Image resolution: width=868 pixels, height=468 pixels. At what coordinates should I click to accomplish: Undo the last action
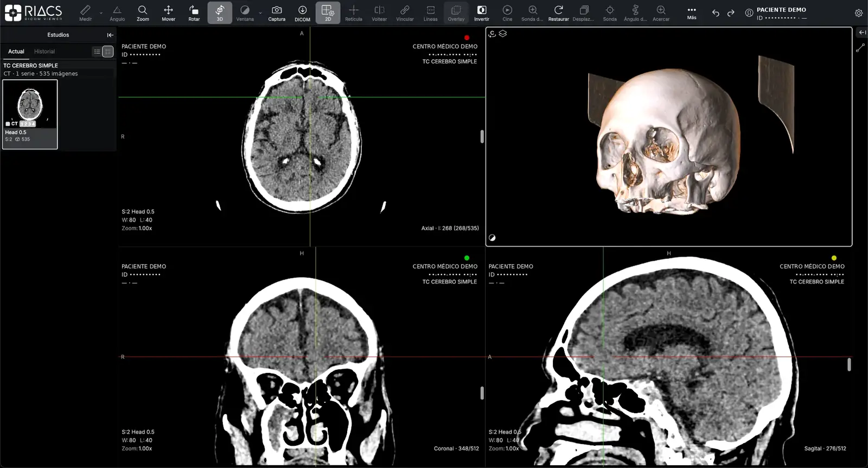tap(716, 13)
